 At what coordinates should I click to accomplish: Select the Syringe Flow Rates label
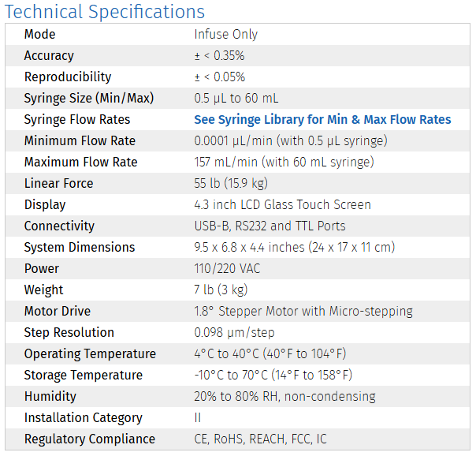77,120
